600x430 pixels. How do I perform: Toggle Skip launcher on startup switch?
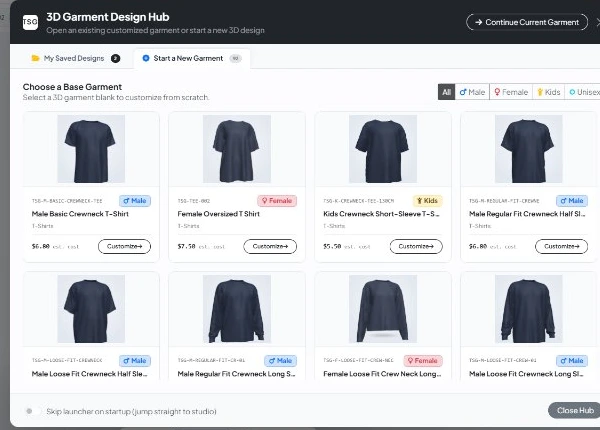(x=32, y=411)
